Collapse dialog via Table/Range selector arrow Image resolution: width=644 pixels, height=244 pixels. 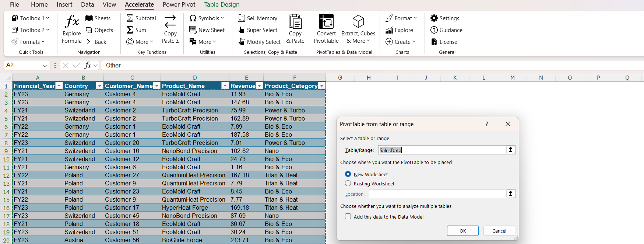coord(510,150)
